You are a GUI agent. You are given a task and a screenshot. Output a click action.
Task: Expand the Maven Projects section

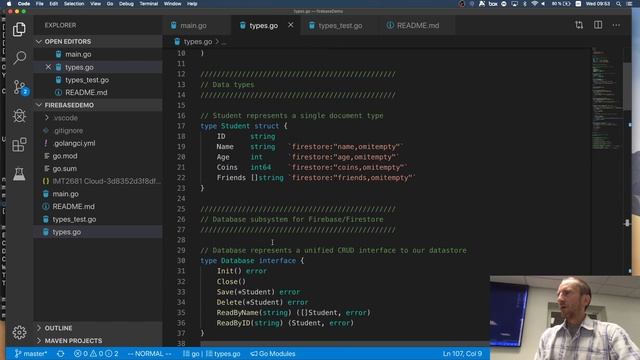98,340
